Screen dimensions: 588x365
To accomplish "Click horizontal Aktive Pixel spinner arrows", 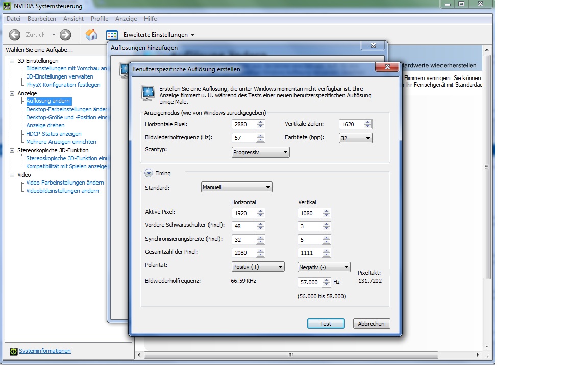I will pos(261,213).
